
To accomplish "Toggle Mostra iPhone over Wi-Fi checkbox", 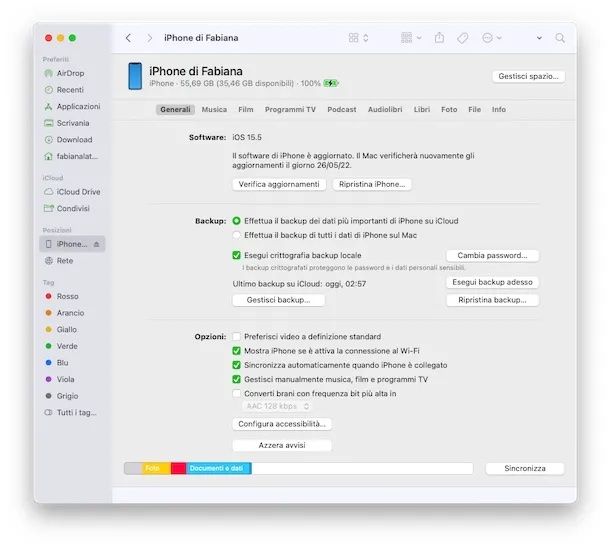I will (236, 351).
